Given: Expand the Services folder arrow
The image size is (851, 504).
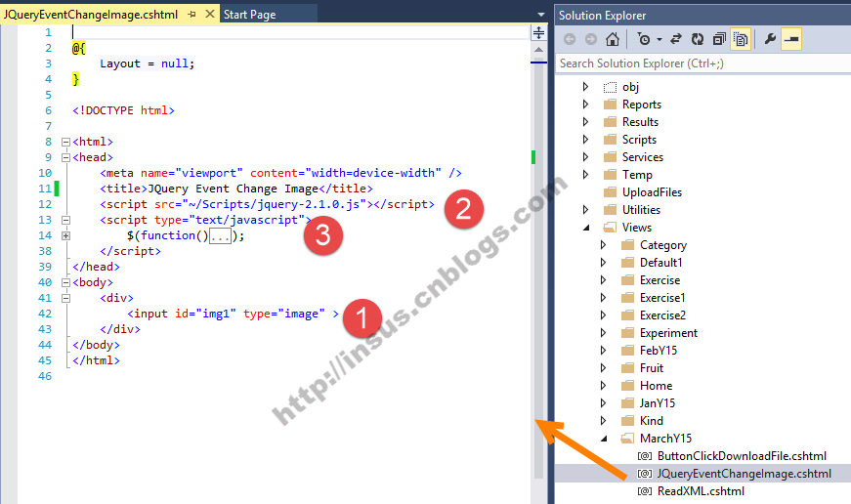Looking at the screenshot, I should (585, 157).
